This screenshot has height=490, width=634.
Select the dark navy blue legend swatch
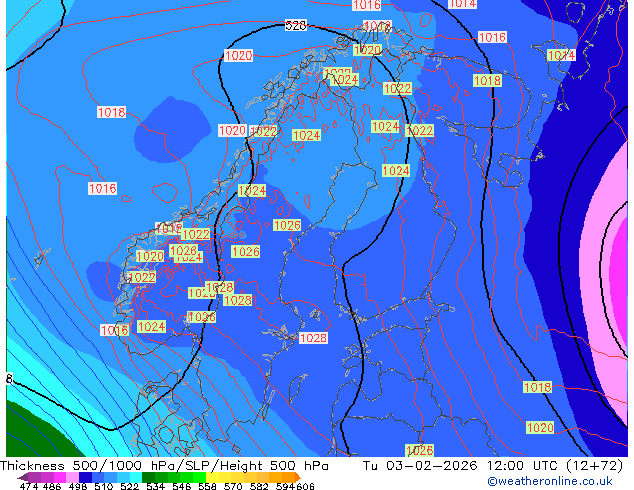(85, 477)
